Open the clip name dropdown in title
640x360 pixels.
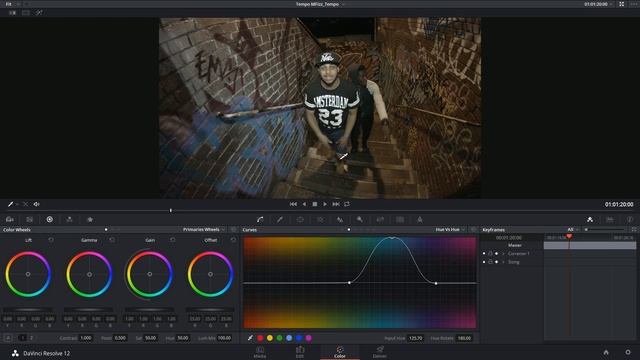click(344, 4)
